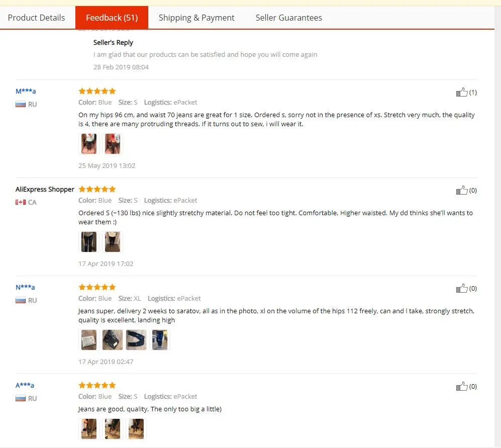
Task: Select the Feedback (51) tab
Action: (112, 18)
